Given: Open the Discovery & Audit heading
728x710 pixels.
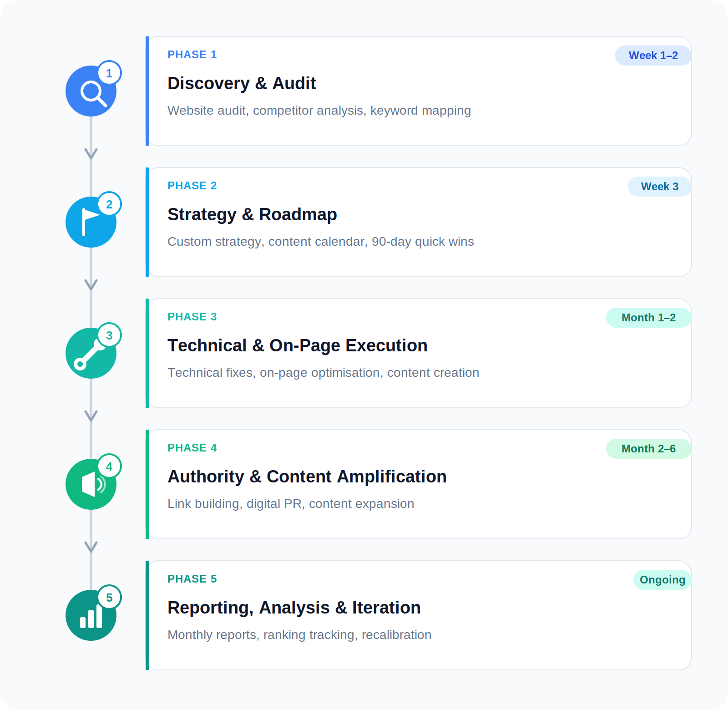Looking at the screenshot, I should pos(242,83).
